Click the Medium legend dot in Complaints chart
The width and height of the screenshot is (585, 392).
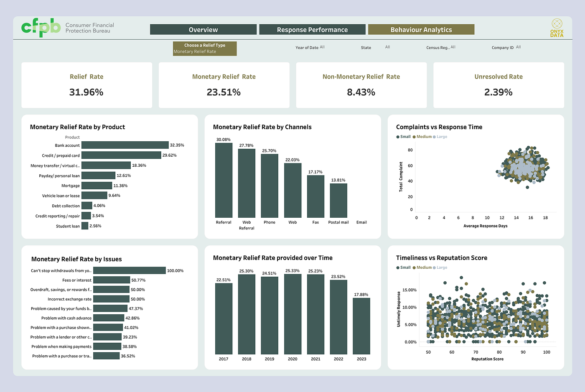pos(414,137)
